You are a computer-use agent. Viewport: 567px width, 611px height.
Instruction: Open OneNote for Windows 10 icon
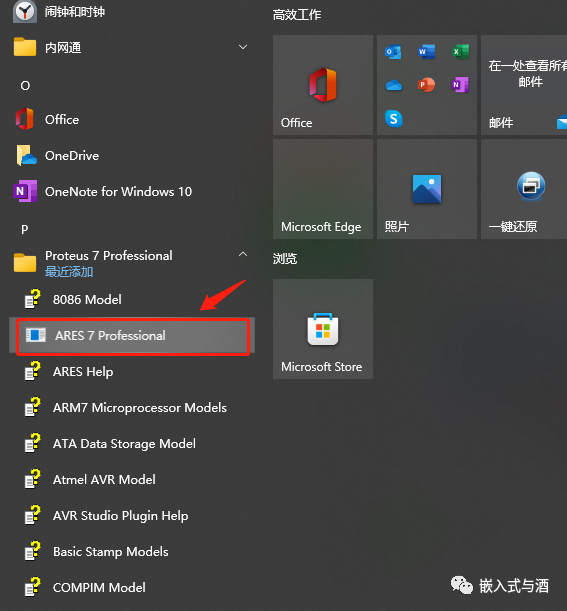click(x=25, y=191)
